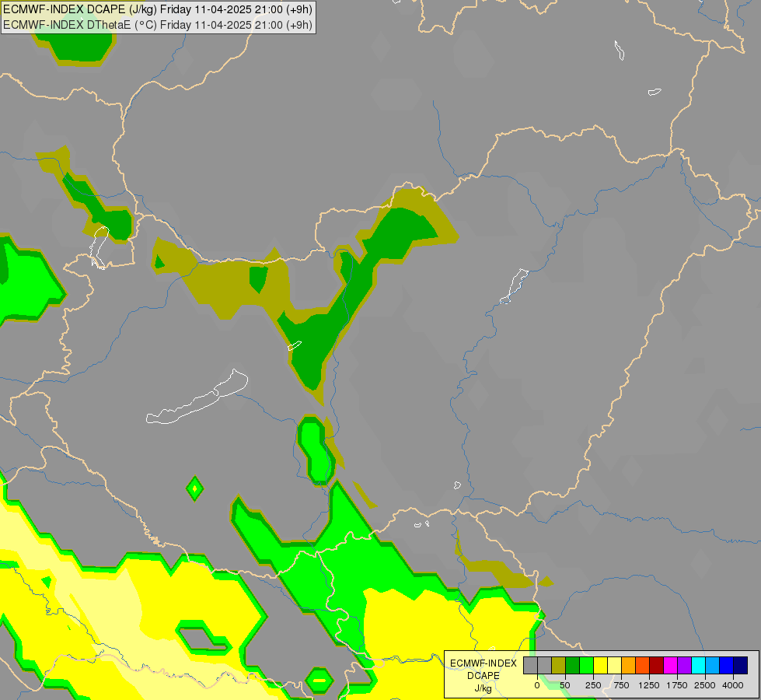The width and height of the screenshot is (761, 700).
Task: Click the J/kg unit label in the legend
Action: (x=483, y=688)
